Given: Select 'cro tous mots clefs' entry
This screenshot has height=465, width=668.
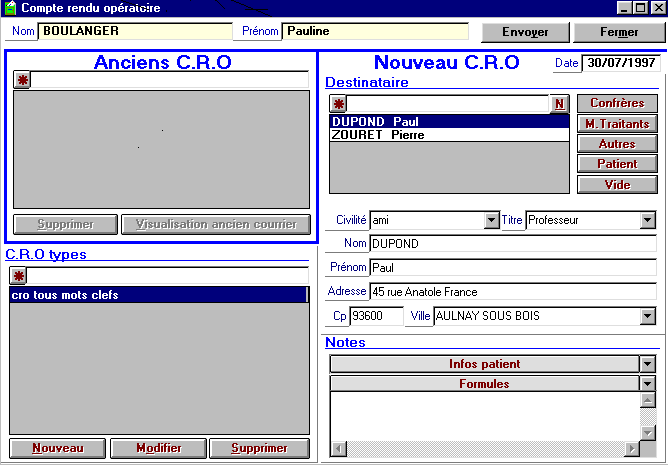Looking at the screenshot, I should 158,295.
